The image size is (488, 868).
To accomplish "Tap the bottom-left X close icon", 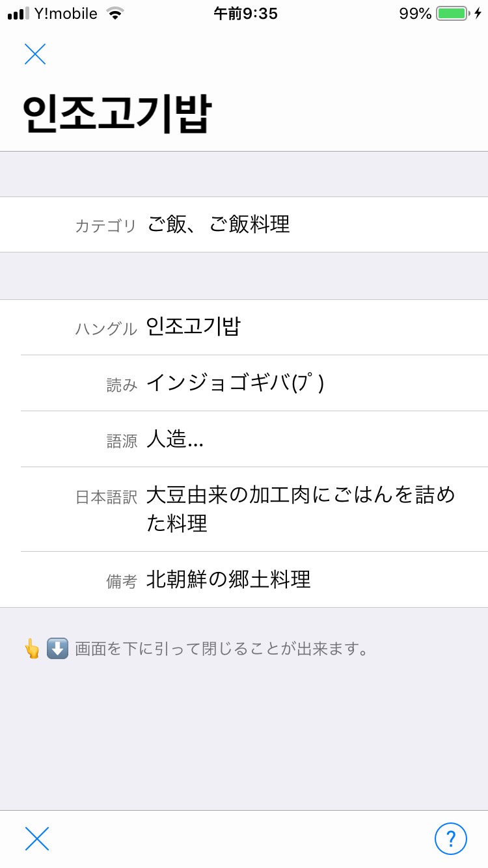I will pos(37,839).
